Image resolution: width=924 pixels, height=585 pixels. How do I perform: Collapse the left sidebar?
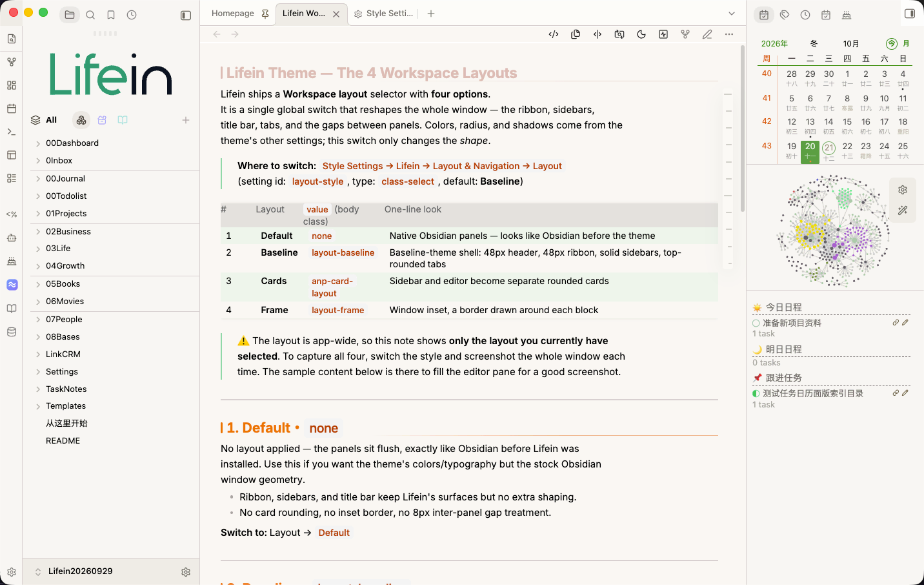[x=186, y=15]
